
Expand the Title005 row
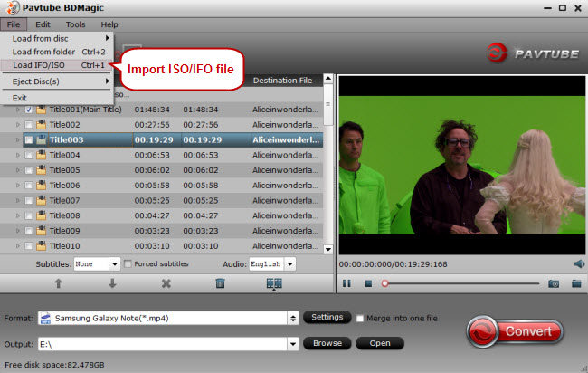[17, 170]
